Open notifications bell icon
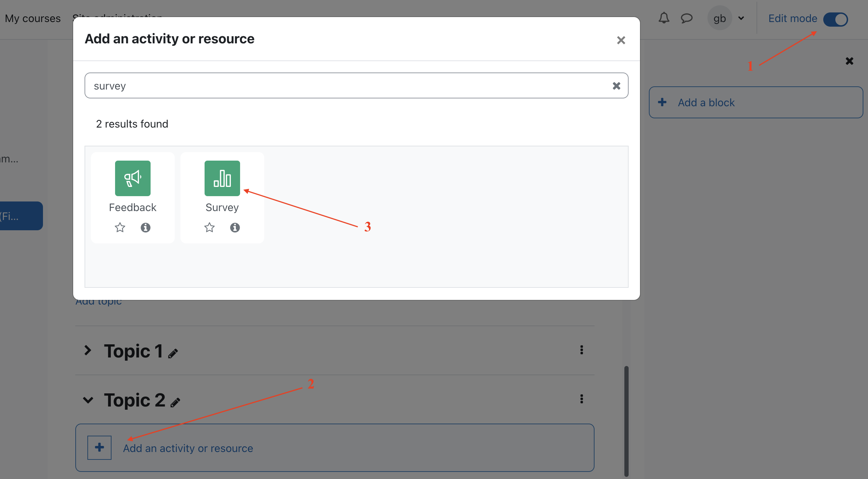868x479 pixels. tap(663, 18)
